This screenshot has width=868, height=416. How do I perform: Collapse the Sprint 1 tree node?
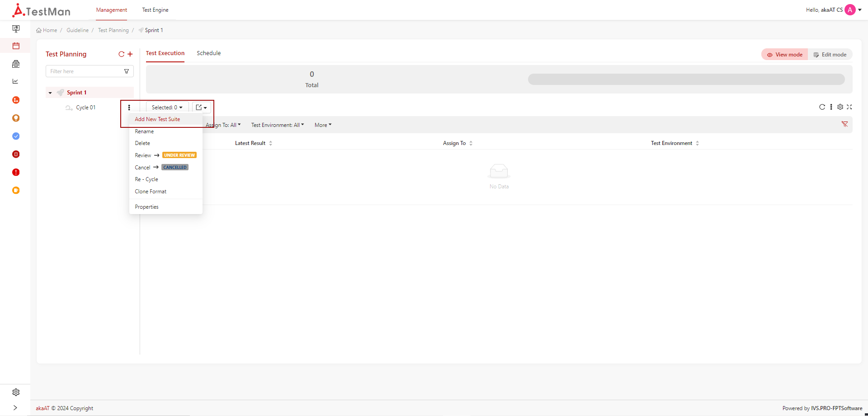coord(50,93)
